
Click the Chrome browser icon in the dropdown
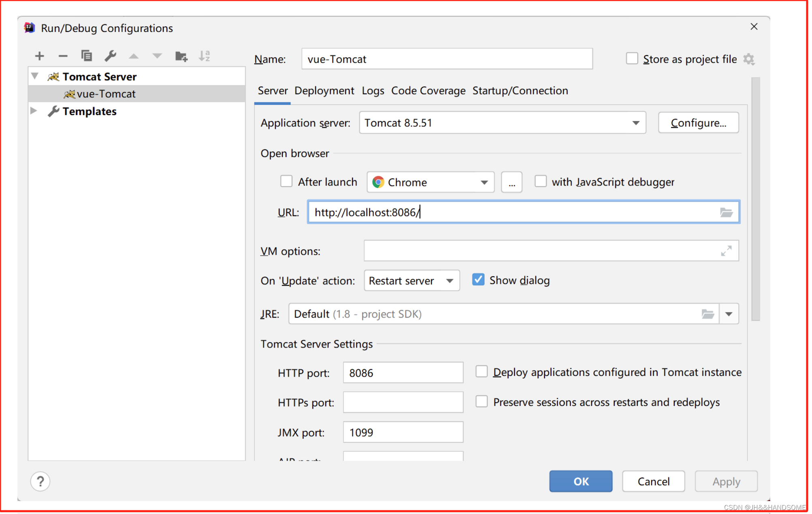coord(378,182)
